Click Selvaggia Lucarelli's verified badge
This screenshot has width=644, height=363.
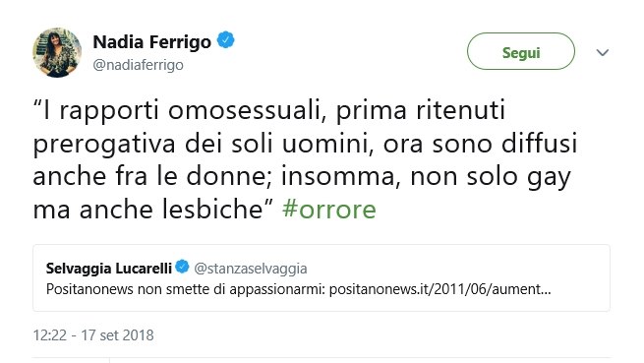pos(182,267)
